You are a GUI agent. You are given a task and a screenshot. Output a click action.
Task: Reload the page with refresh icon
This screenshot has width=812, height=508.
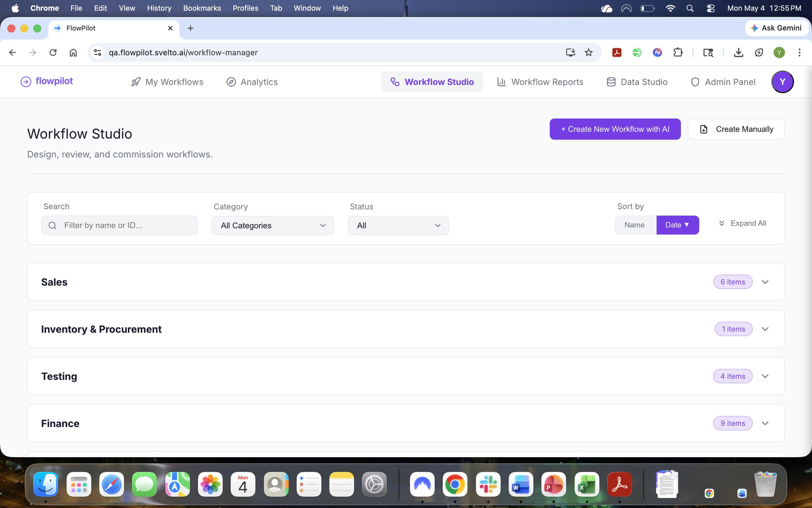point(53,52)
